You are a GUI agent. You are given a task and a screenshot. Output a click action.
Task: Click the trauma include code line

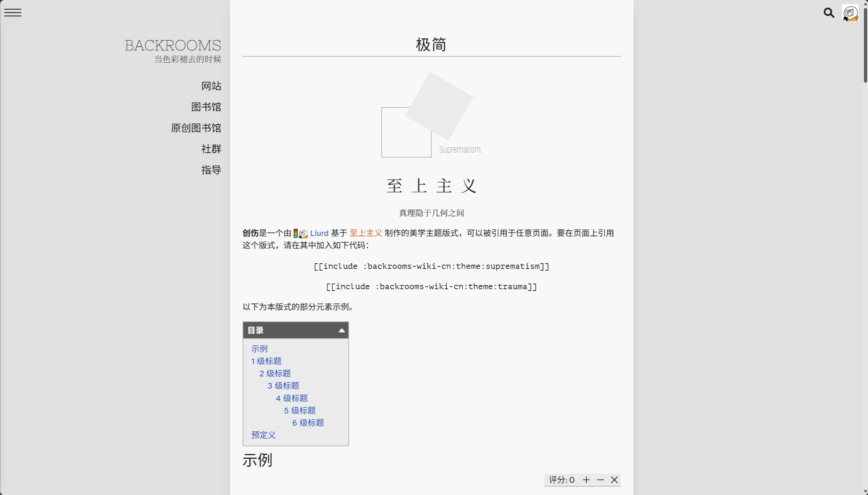click(432, 287)
